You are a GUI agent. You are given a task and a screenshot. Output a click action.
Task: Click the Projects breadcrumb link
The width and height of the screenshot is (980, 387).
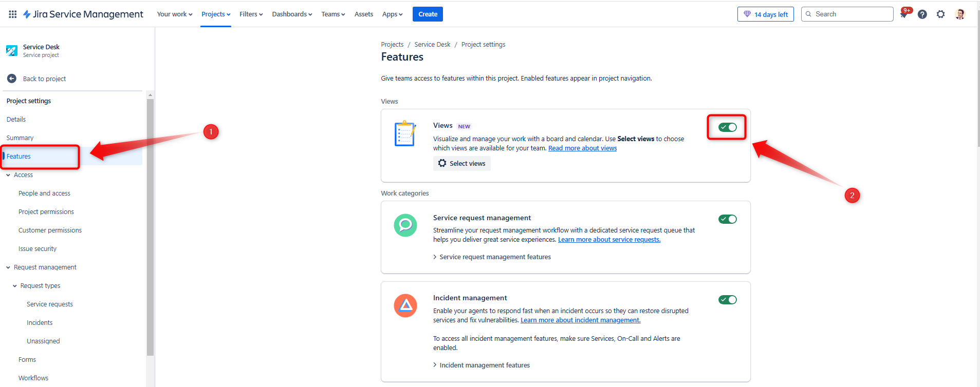pyautogui.click(x=392, y=45)
